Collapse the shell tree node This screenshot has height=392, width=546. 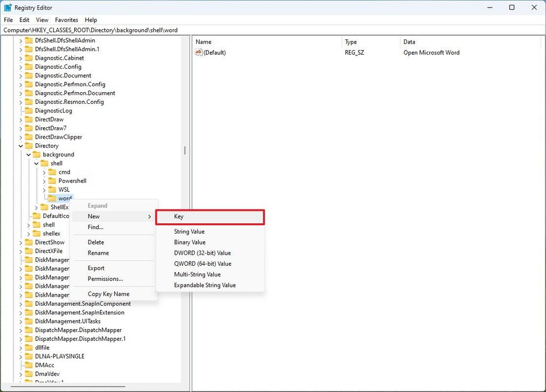click(36, 163)
